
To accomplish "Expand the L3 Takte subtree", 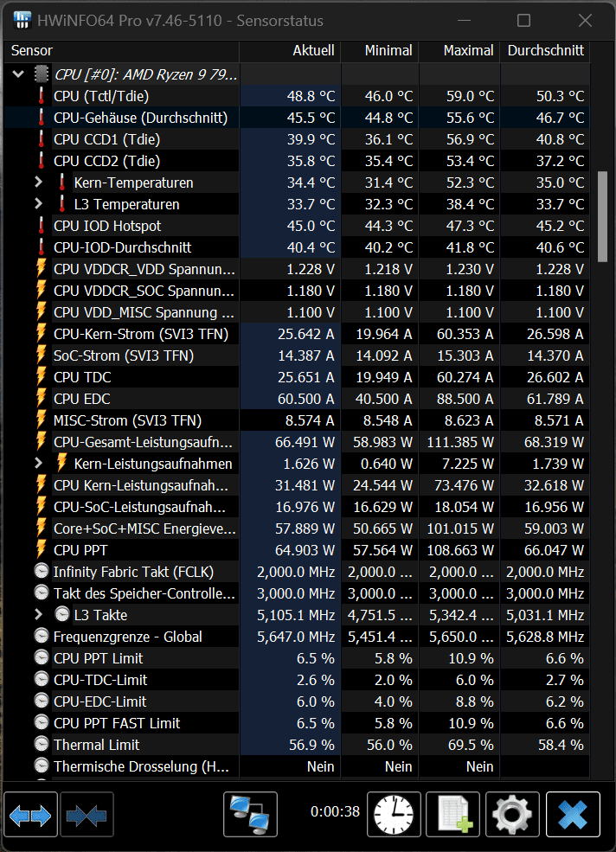I will tap(38, 614).
